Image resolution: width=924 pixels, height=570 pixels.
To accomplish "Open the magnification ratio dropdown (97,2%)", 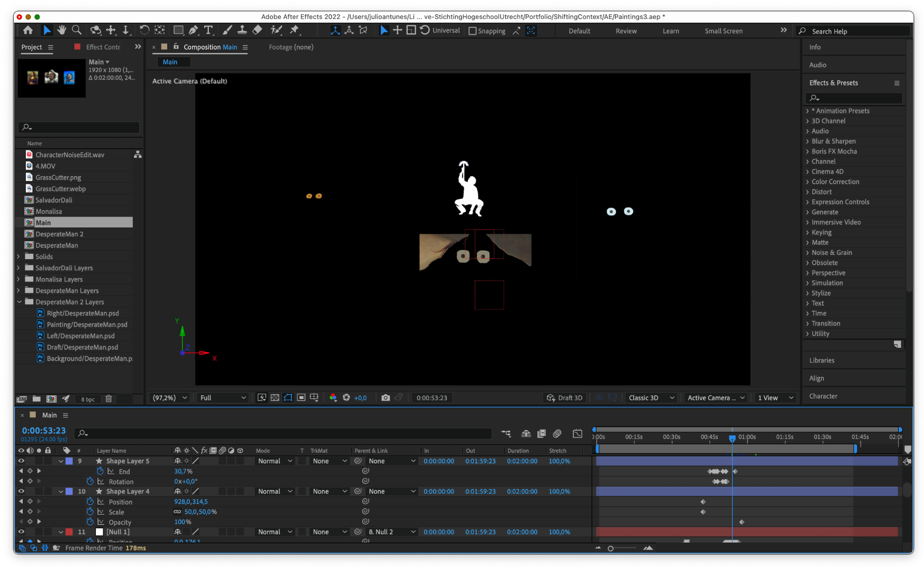I will (170, 398).
